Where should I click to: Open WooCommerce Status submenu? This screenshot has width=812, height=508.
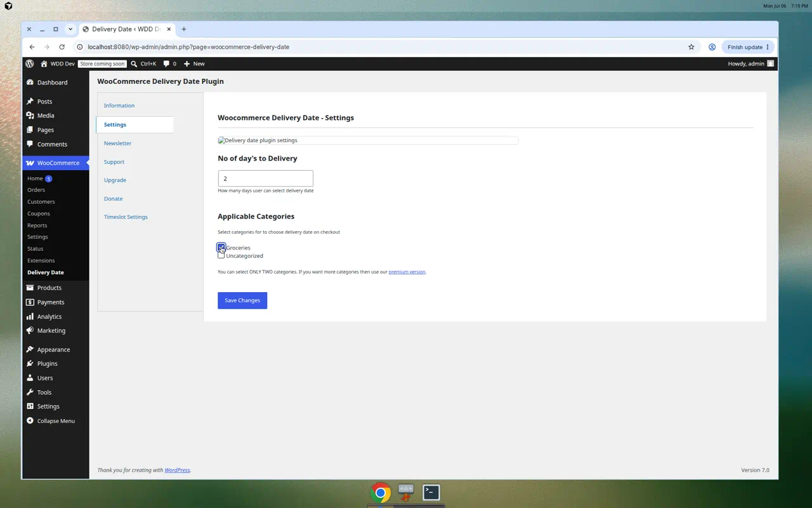36,249
